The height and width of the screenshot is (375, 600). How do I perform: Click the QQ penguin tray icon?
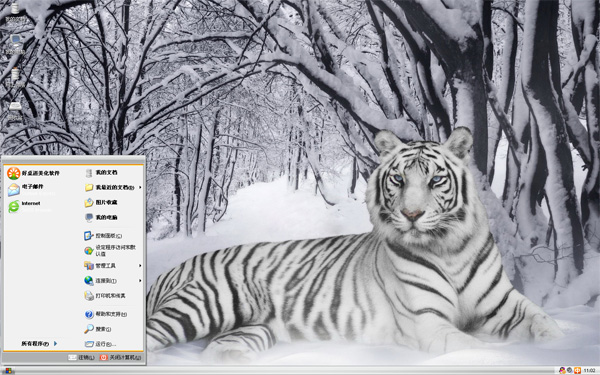(562, 370)
